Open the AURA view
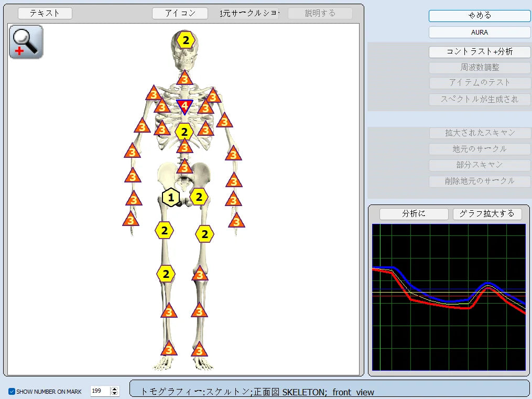The height and width of the screenshot is (399, 532). (479, 33)
